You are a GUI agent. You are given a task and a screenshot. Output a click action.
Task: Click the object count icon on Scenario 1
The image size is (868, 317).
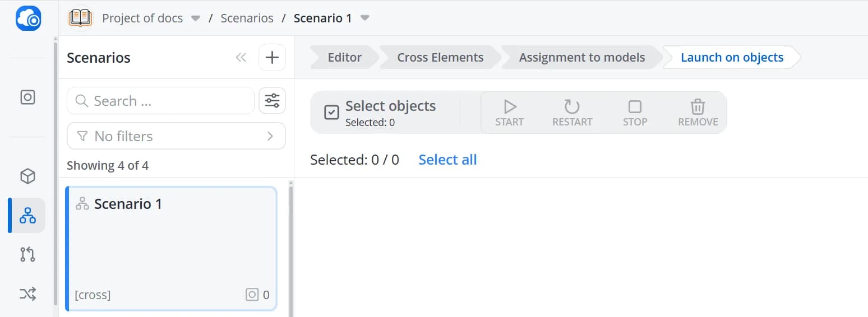coord(252,295)
